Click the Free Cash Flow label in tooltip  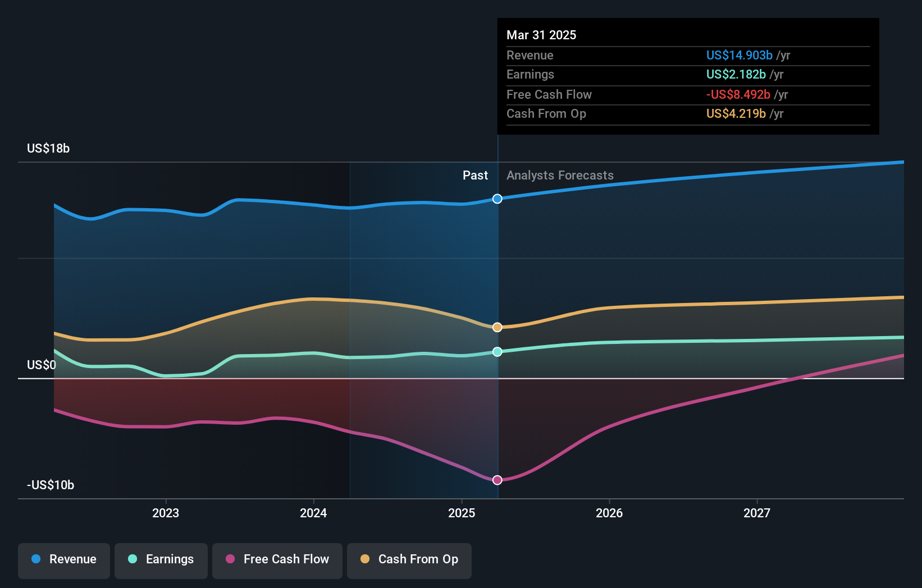549,94
